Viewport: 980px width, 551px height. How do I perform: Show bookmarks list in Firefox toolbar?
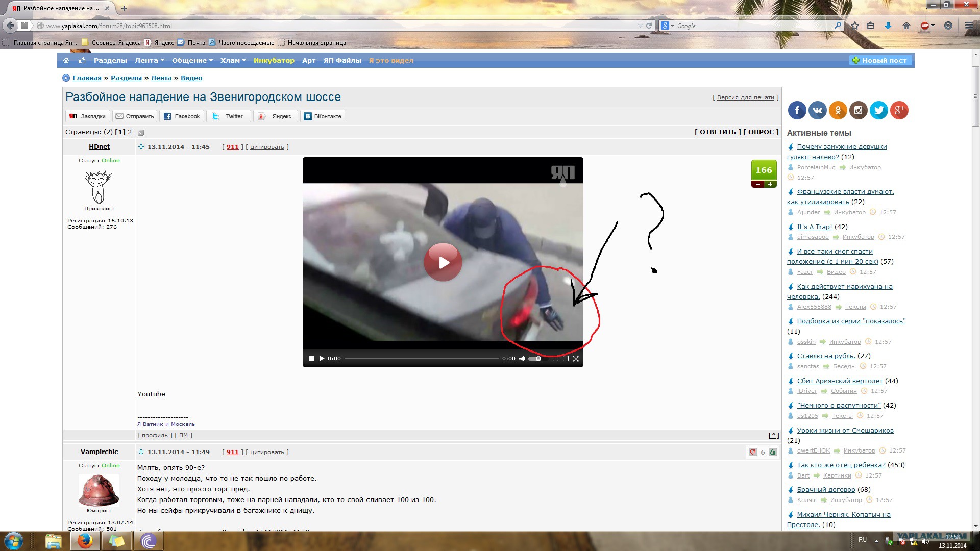pos(871,26)
